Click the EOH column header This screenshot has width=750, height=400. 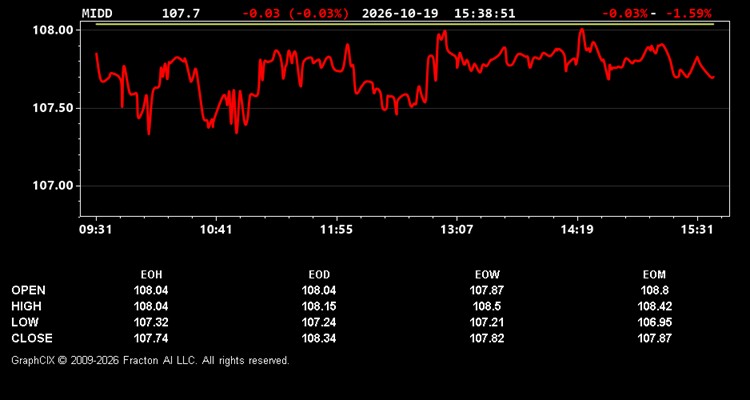151,275
